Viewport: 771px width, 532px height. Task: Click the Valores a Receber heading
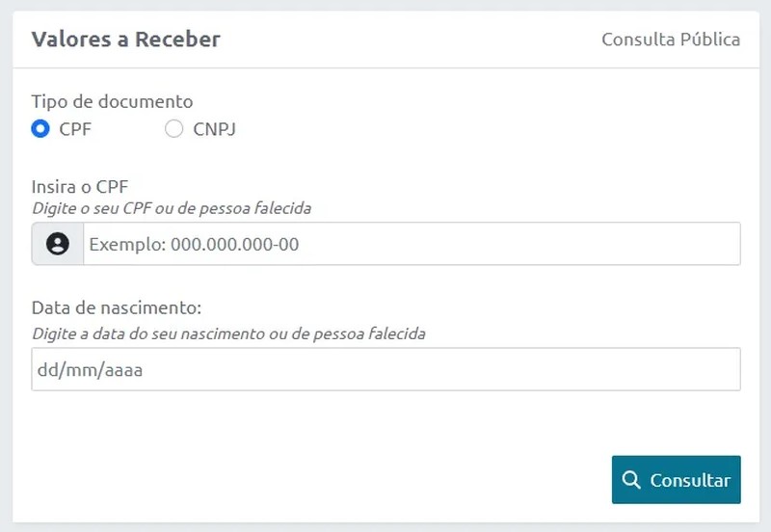126,40
